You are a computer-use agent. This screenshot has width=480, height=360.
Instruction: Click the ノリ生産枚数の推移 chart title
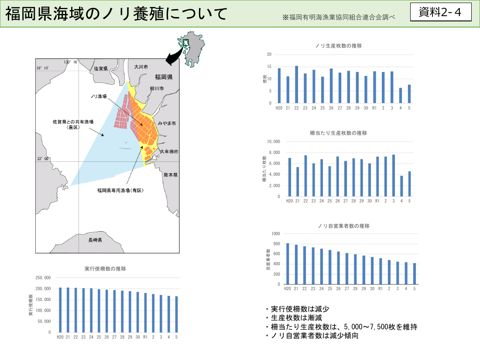(339, 46)
